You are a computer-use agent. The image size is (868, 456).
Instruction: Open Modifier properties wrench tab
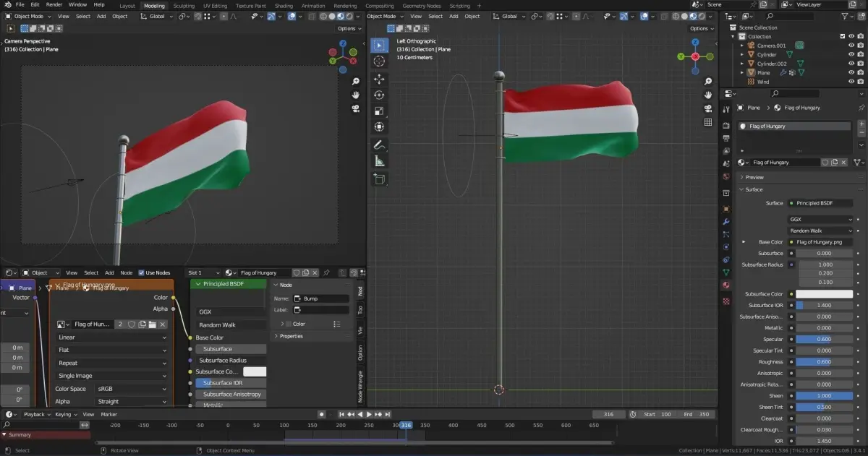(726, 221)
